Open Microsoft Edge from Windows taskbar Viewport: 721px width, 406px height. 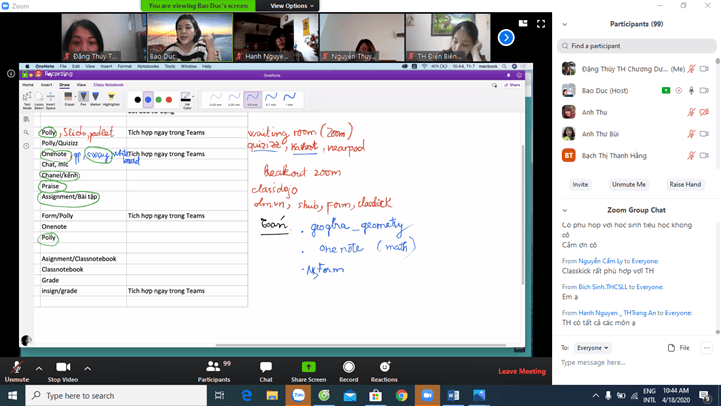coord(247,396)
